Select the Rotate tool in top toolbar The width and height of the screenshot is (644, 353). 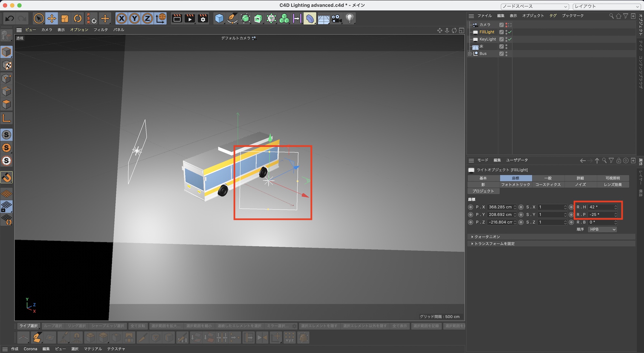point(78,18)
